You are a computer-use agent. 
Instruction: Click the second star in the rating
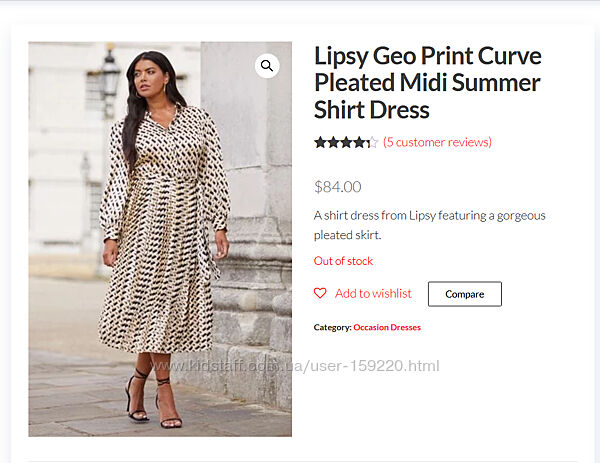click(333, 142)
